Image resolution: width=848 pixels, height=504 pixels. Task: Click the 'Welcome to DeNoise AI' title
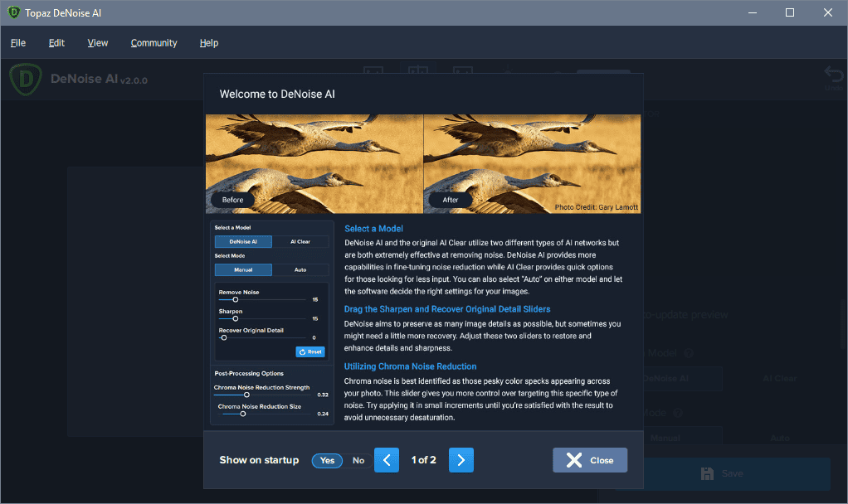[277, 94]
